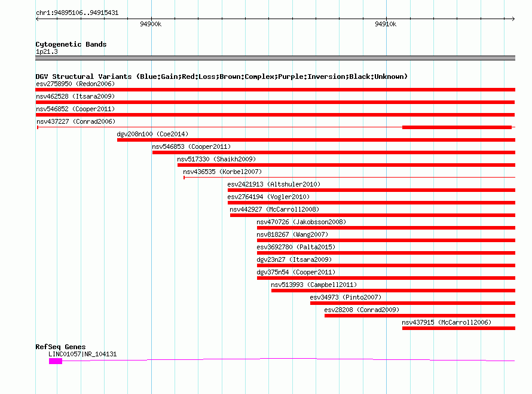532x394 pixels.
Task: Click esv2764194 (Vogler2010) label
Action: (x=269, y=197)
